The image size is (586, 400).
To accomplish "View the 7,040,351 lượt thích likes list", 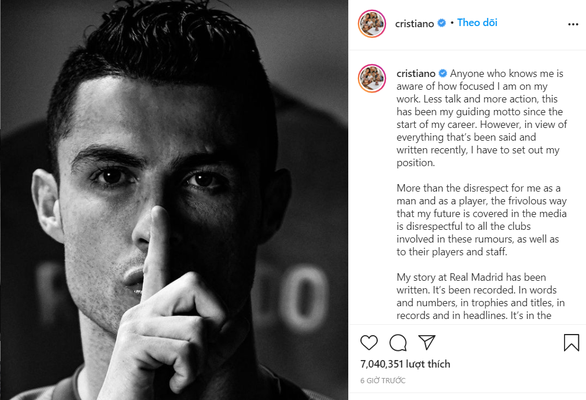I will click(x=405, y=364).
